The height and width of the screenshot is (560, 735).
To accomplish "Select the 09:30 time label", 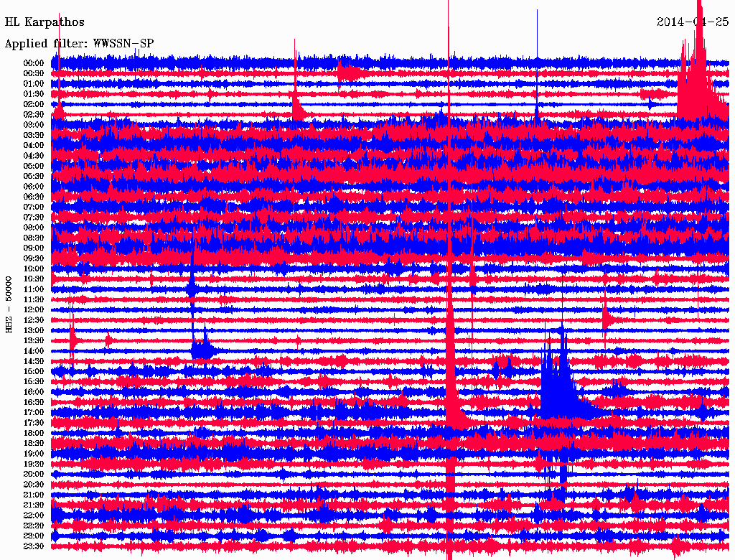I will pyautogui.click(x=34, y=258).
